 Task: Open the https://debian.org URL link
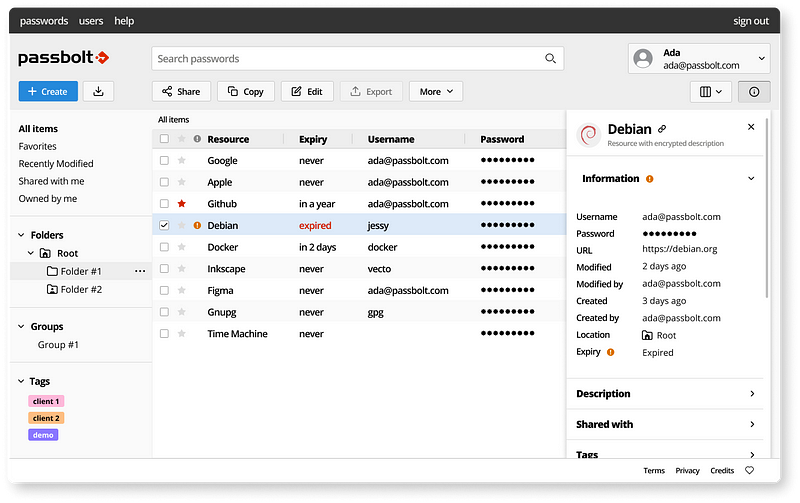tap(680, 249)
